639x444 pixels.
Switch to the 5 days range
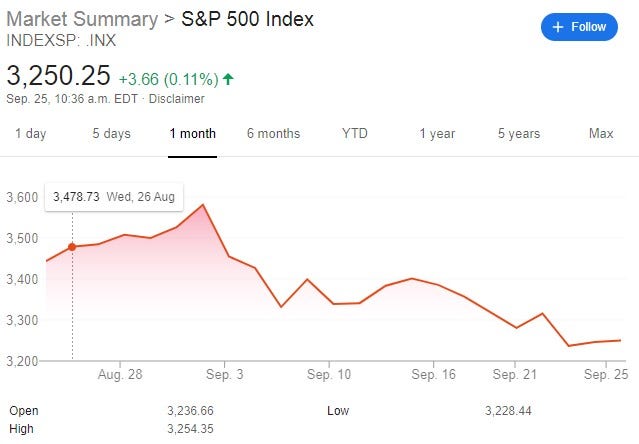coord(111,134)
